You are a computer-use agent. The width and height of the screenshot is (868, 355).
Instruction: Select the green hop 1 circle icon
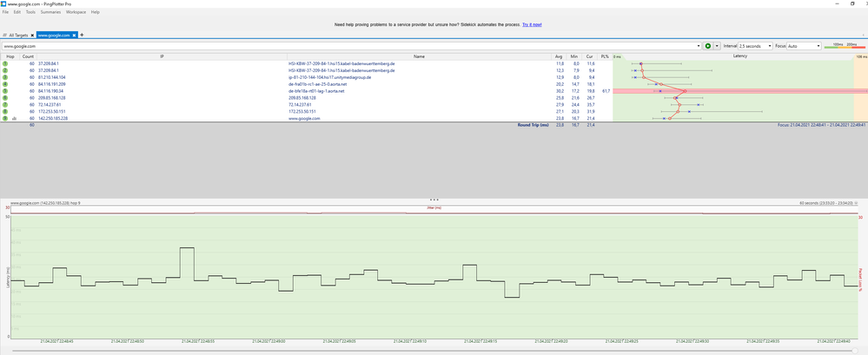(x=5, y=63)
